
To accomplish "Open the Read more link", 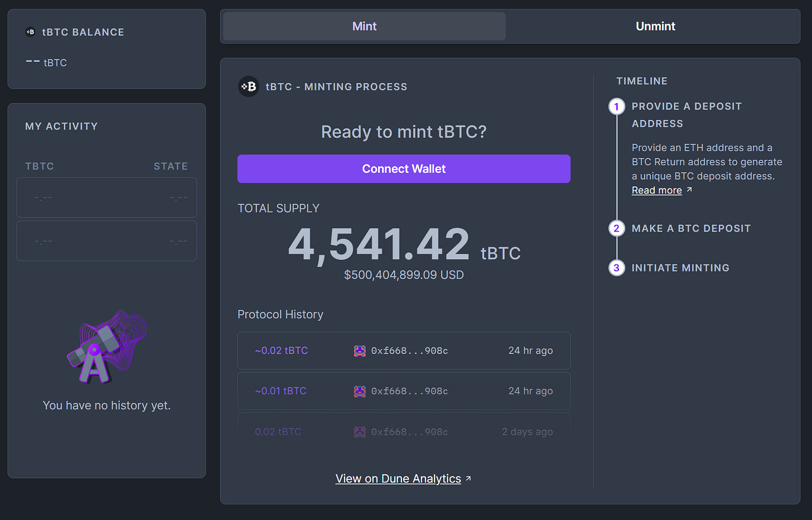I will tap(656, 190).
